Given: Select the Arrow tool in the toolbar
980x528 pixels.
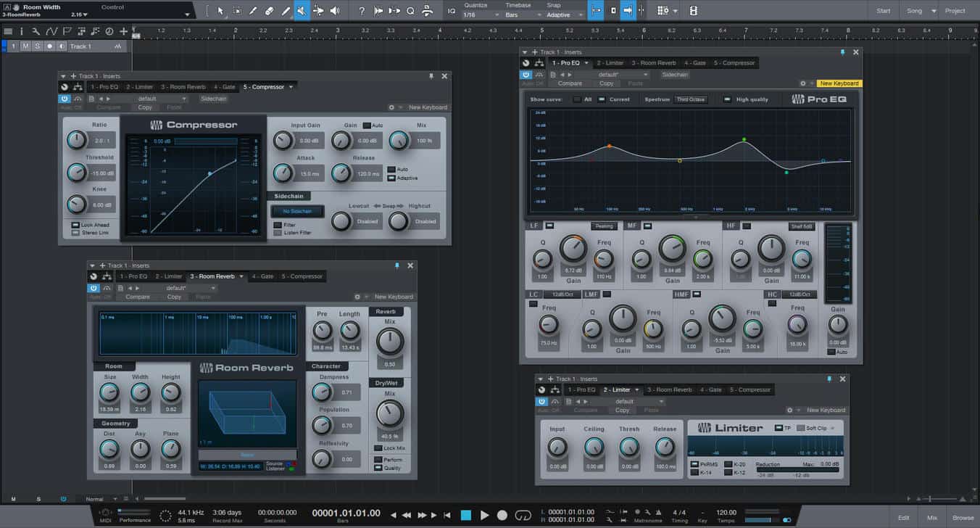Looking at the screenshot, I should pyautogui.click(x=220, y=11).
